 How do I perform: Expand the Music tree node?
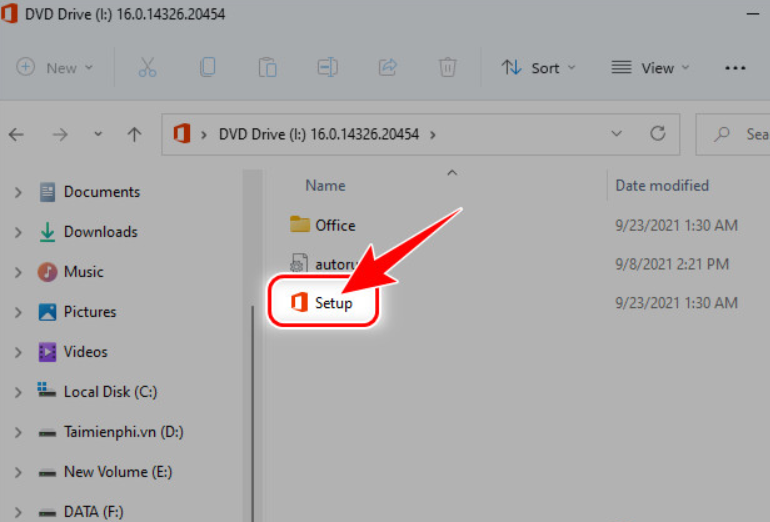(x=18, y=272)
